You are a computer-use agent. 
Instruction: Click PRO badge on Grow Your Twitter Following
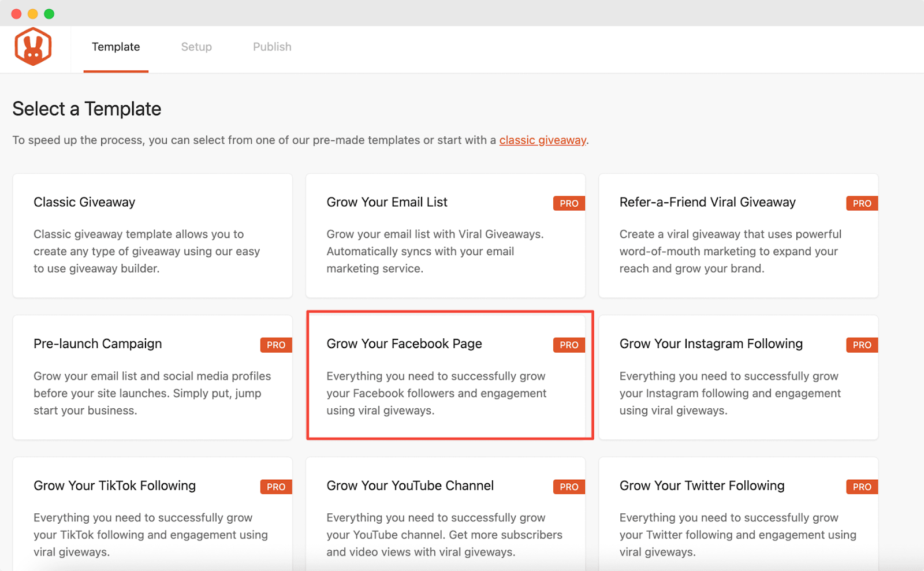coord(862,487)
